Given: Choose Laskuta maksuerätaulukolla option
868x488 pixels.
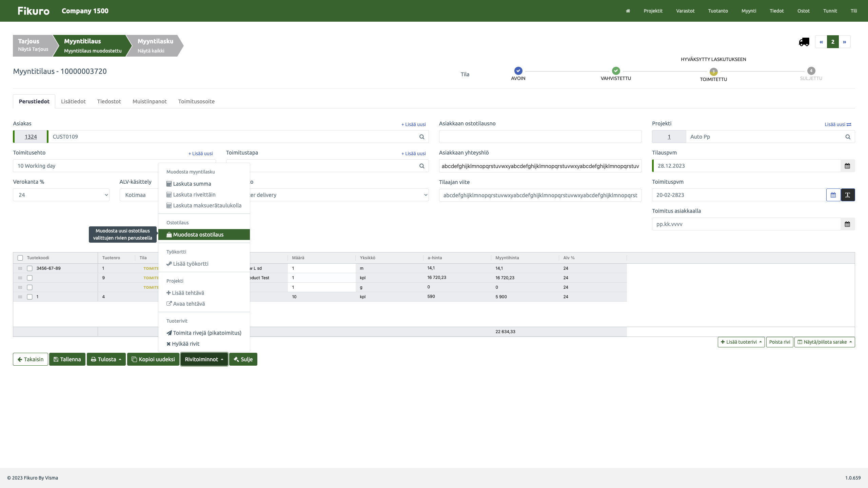Looking at the screenshot, I should click(204, 205).
